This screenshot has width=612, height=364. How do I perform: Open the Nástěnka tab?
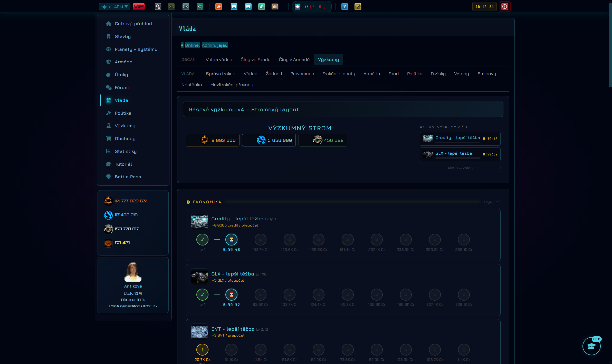click(x=192, y=85)
